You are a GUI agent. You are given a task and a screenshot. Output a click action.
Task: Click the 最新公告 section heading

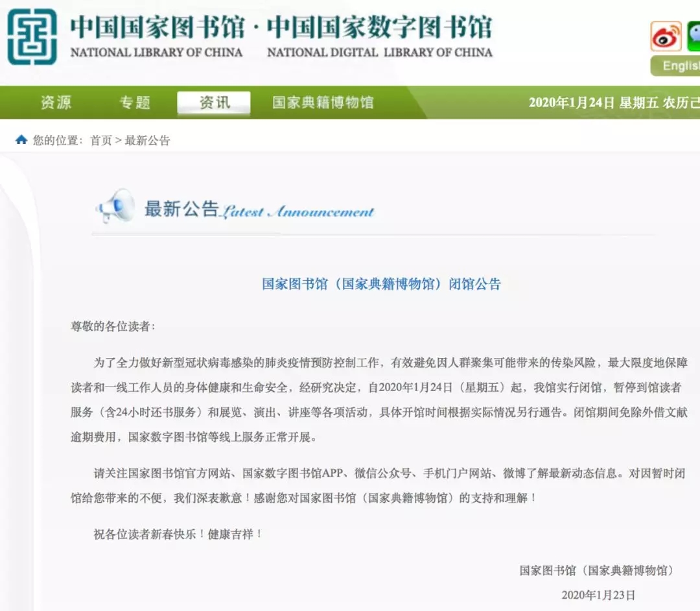click(181, 209)
